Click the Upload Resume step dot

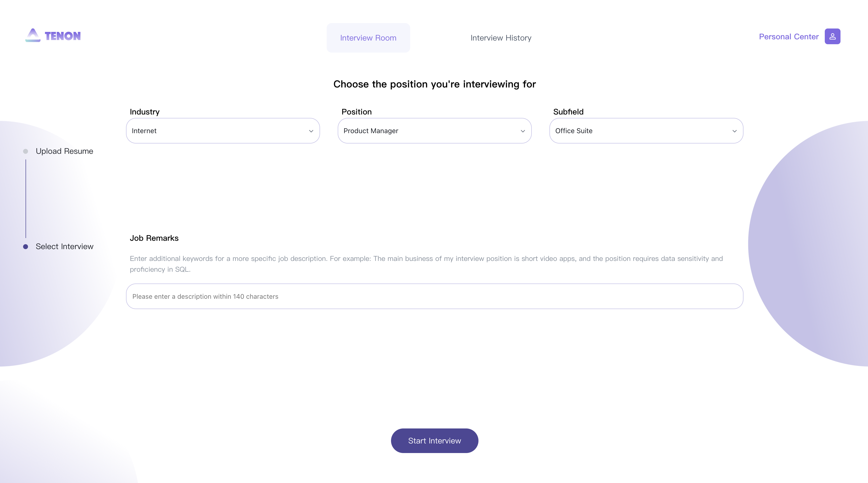(26, 151)
